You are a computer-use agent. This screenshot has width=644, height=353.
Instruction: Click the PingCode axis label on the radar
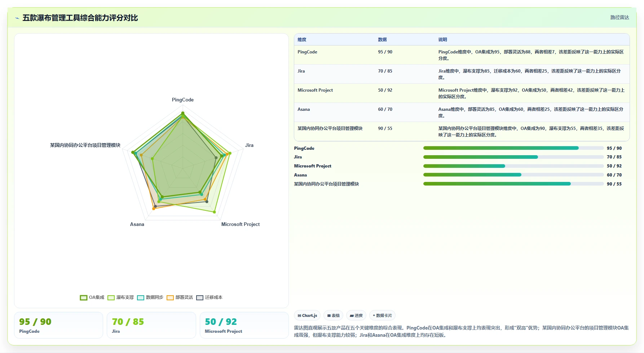click(183, 100)
